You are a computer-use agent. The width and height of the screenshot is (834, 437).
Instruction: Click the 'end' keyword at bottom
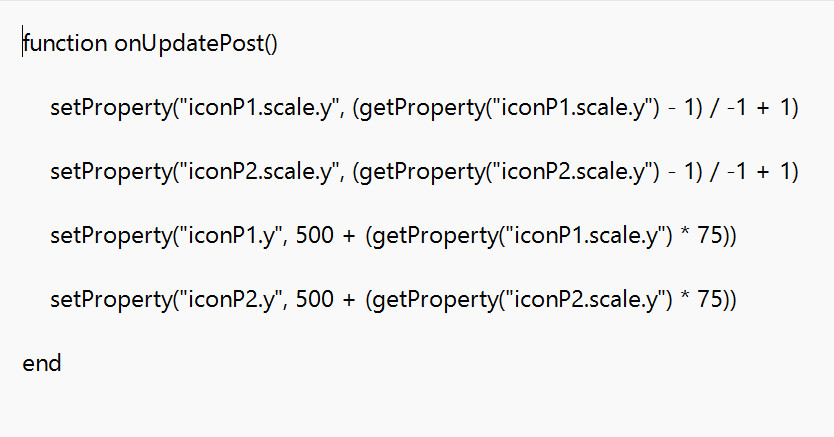click(x=42, y=363)
